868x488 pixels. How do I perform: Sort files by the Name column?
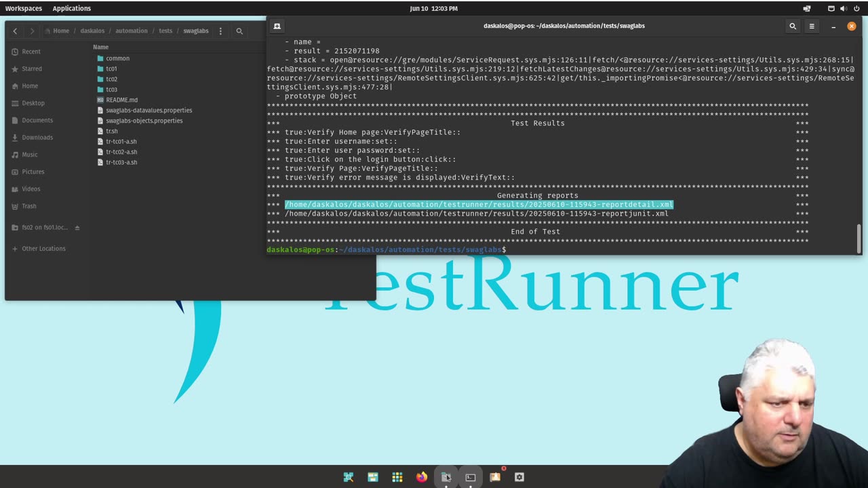101,47
